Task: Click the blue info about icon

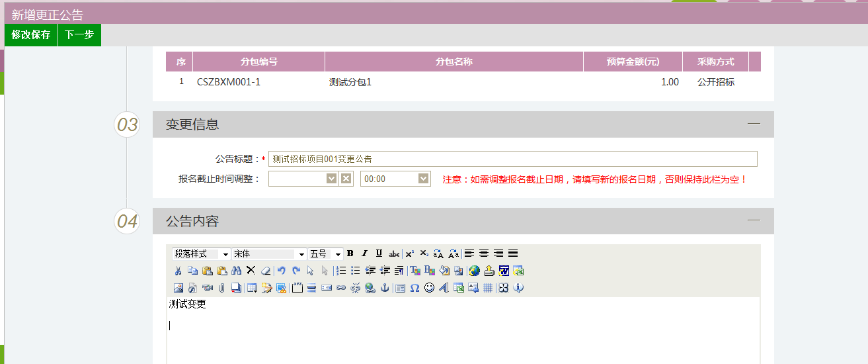Action: 519,288
